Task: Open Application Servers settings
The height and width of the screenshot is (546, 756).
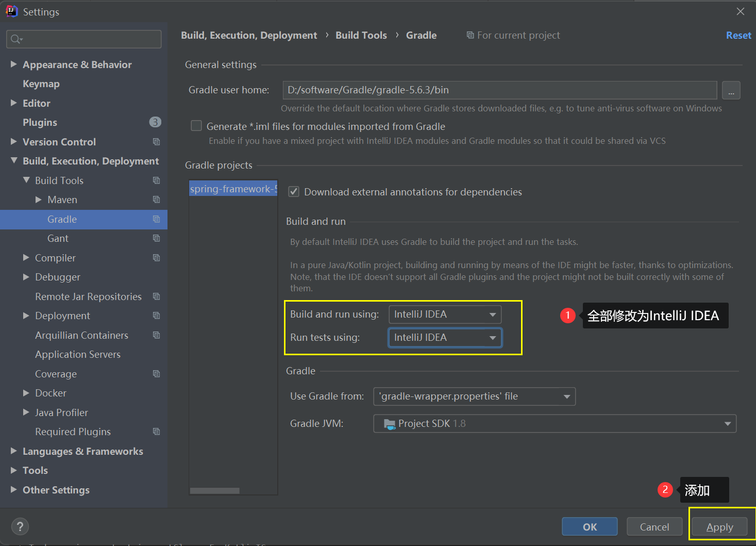Action: (78, 354)
